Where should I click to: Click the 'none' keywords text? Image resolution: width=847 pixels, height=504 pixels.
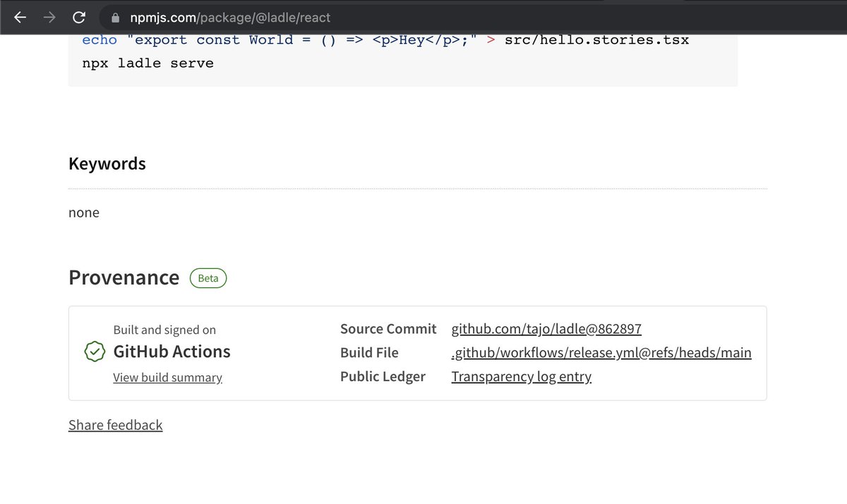(84, 212)
